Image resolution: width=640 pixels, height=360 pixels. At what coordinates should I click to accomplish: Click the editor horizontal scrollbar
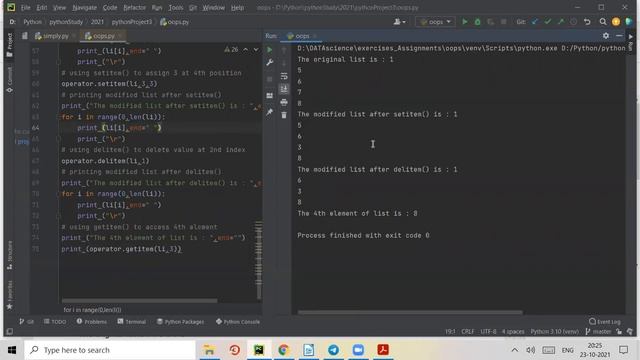pyautogui.click(x=139, y=301)
